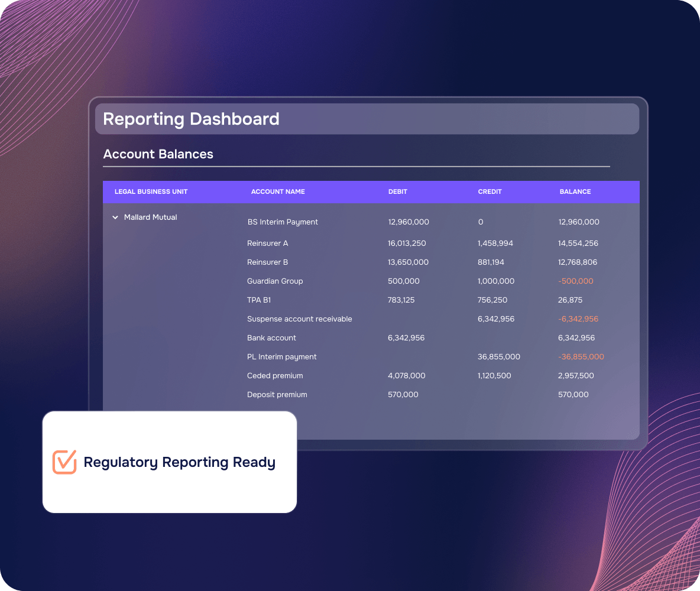Click the Regulatory Reporting Ready label

(x=180, y=462)
